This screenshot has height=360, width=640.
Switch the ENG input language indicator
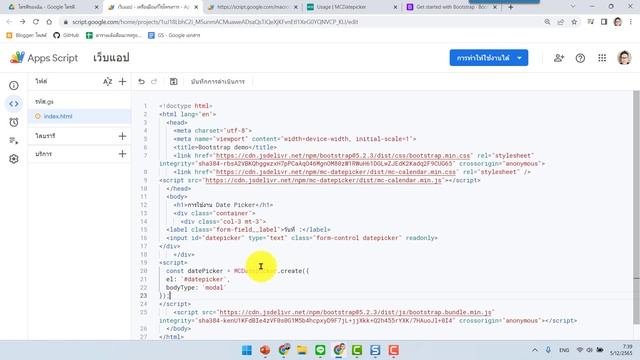pyautogui.click(x=564, y=350)
